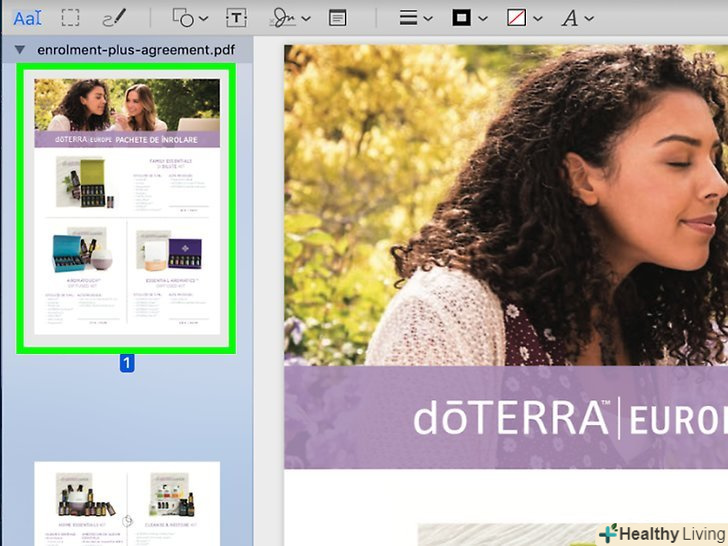The image size is (728, 546).
Task: Insert a text box with Text tool
Action: 236,18
